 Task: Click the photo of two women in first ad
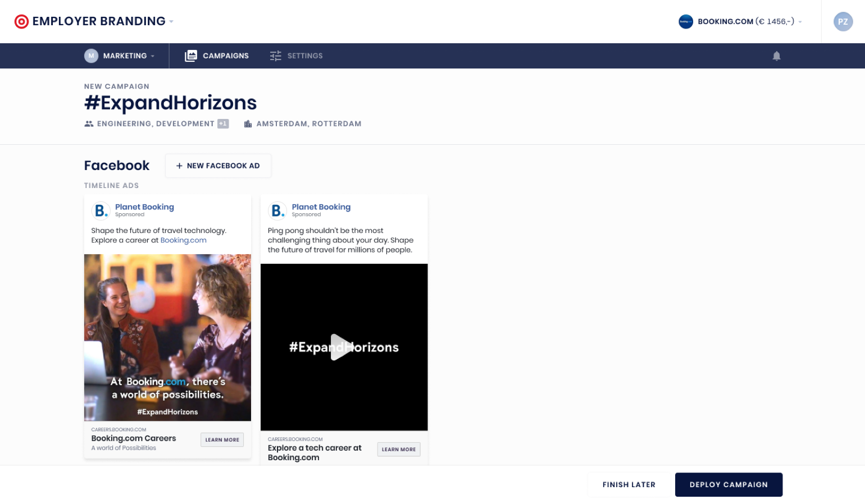167,337
